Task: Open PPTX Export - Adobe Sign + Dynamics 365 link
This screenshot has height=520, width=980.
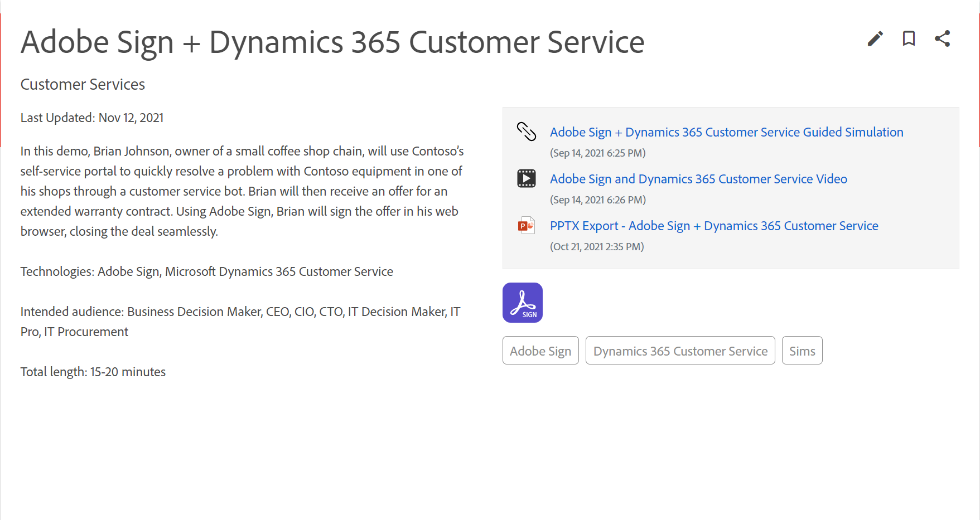Action: tap(714, 226)
